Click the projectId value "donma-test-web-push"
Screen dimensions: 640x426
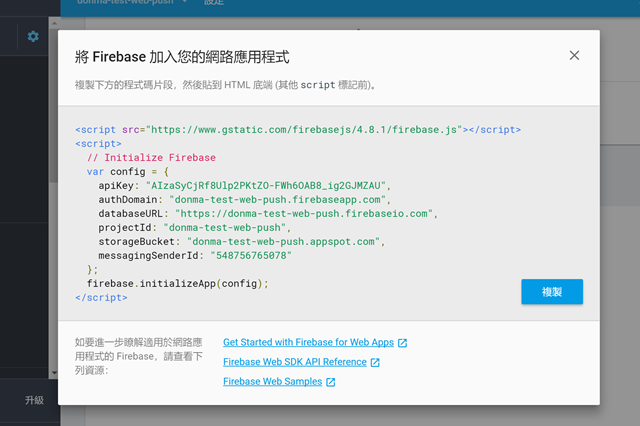(x=224, y=227)
